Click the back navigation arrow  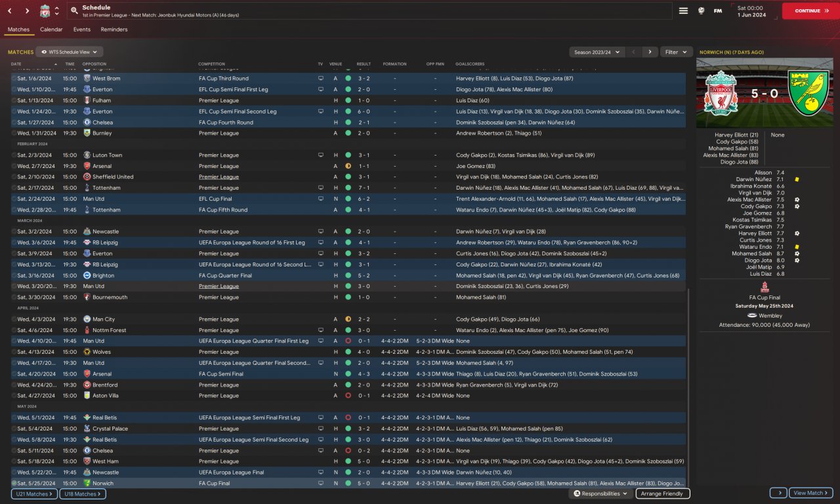click(10, 11)
